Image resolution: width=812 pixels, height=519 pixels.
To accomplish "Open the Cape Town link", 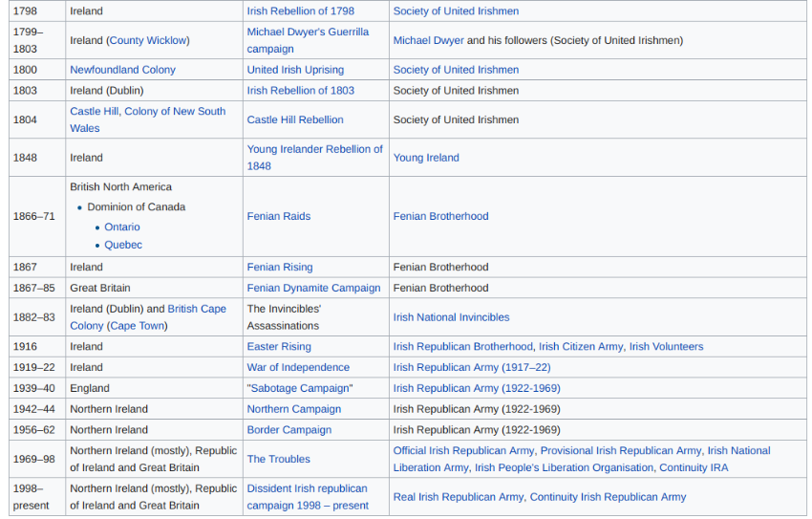I will pyautogui.click(x=138, y=325).
